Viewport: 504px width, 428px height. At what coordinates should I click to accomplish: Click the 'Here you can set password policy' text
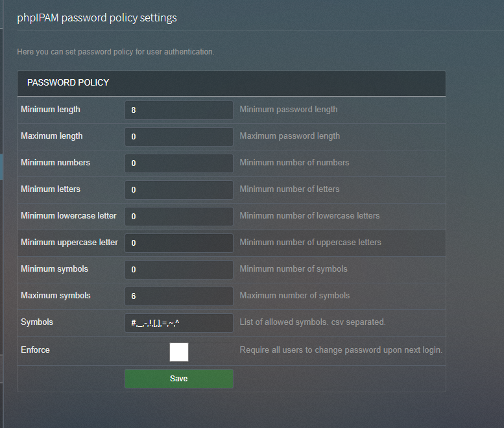pos(115,52)
